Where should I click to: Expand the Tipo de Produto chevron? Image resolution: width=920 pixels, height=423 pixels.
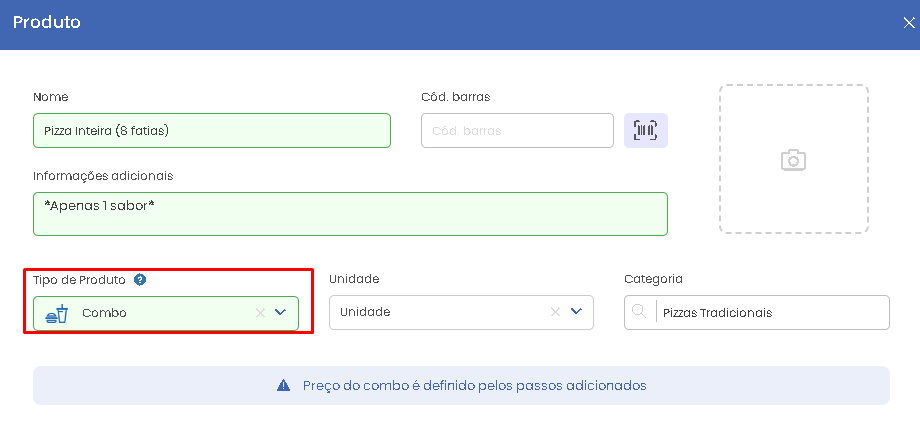pyautogui.click(x=280, y=313)
